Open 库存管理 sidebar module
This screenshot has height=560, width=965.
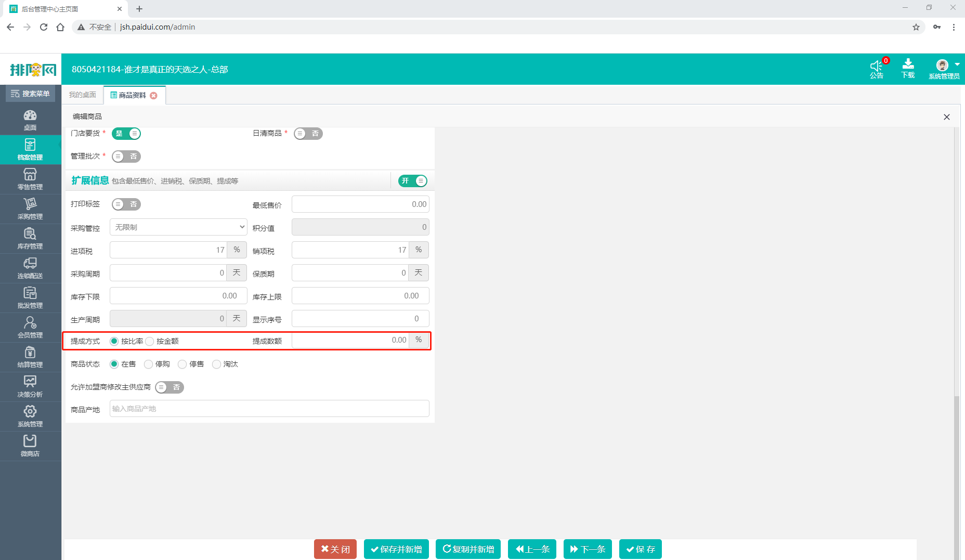(x=30, y=239)
